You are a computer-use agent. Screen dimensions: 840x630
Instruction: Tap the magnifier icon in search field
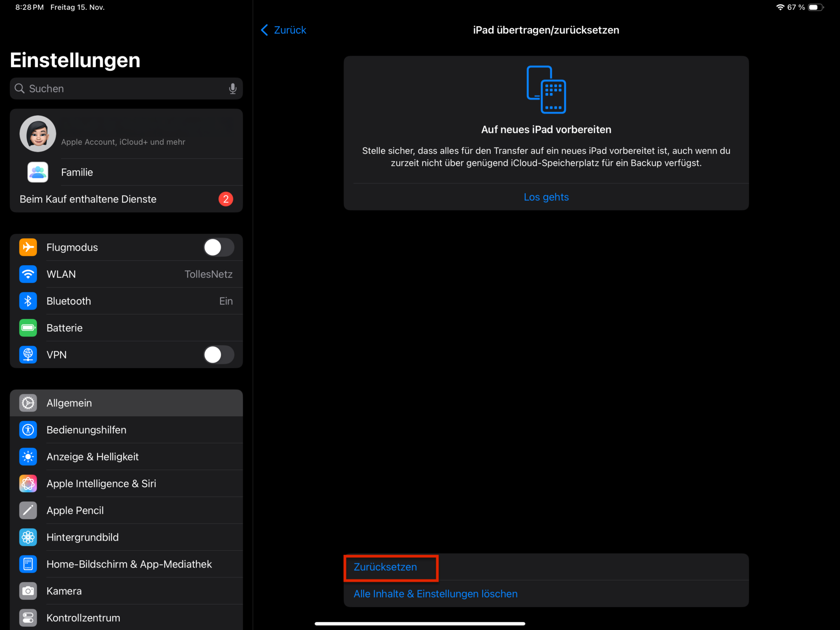tap(20, 88)
